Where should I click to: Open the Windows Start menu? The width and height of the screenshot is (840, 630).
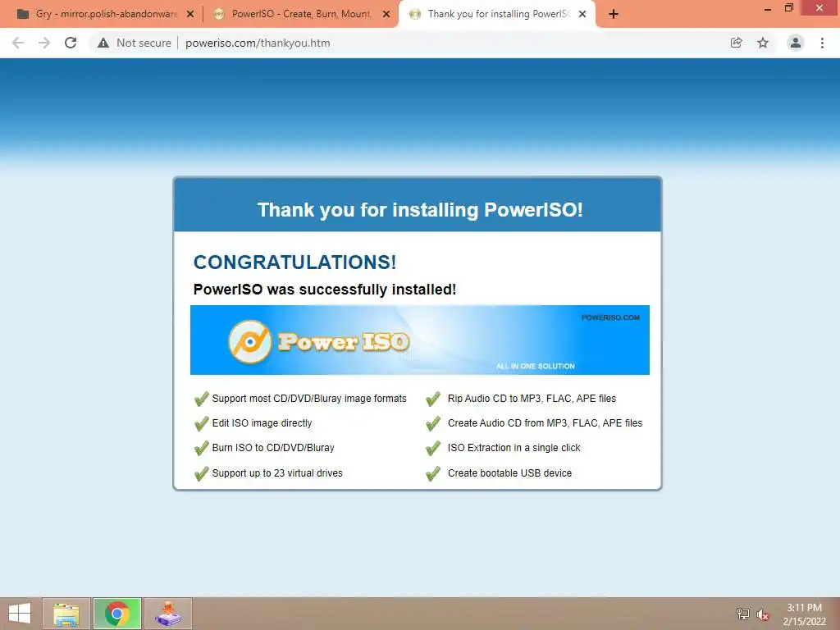pyautogui.click(x=20, y=614)
